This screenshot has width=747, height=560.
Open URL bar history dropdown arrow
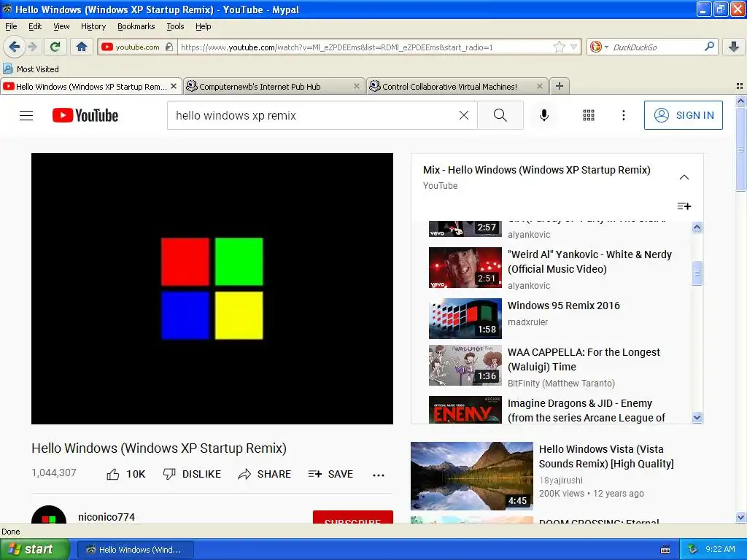[x=573, y=47]
